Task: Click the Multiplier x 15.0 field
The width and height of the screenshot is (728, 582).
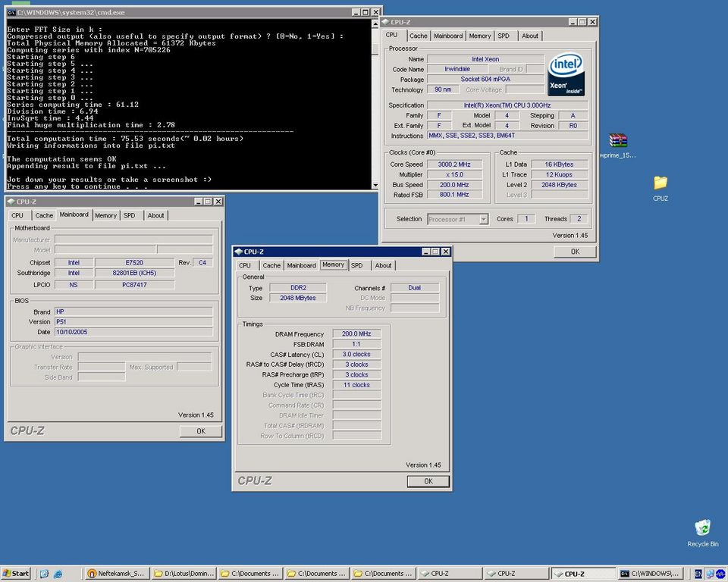Action: point(454,174)
